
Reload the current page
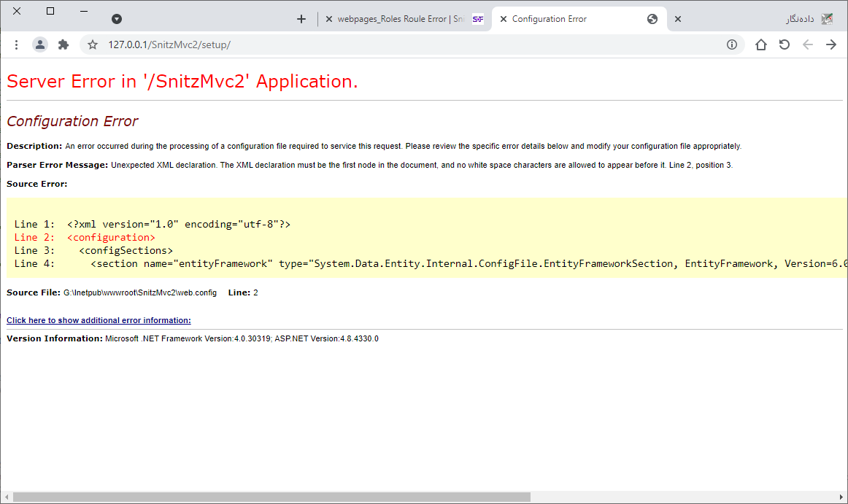784,44
